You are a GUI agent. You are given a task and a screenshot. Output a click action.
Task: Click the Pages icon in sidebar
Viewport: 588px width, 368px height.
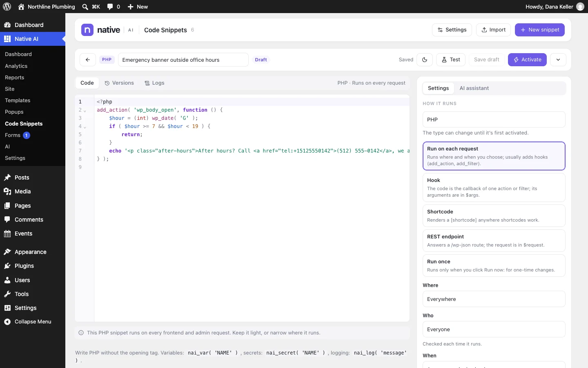coord(7,206)
